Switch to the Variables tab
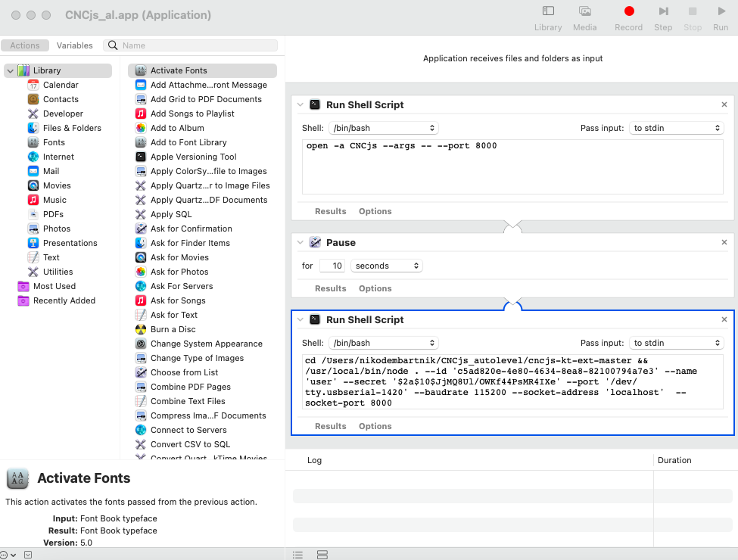The width and height of the screenshot is (738, 560). click(x=74, y=45)
